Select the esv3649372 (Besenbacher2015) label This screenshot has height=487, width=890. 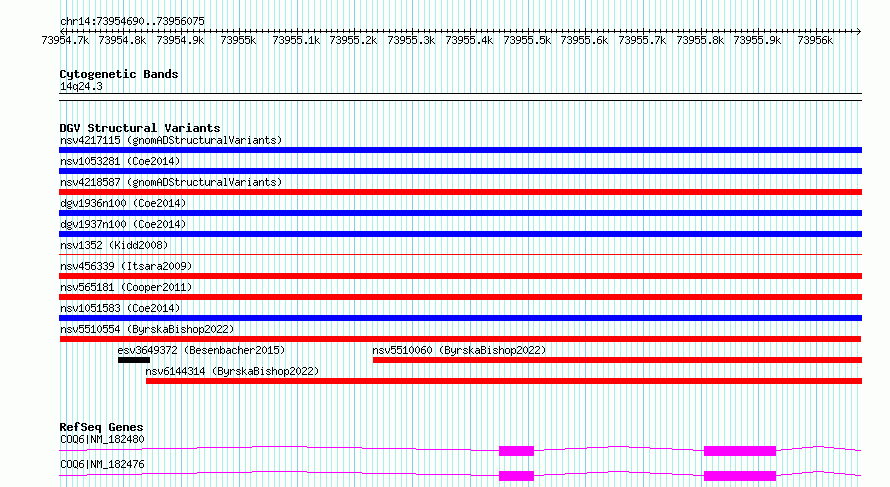coord(201,350)
